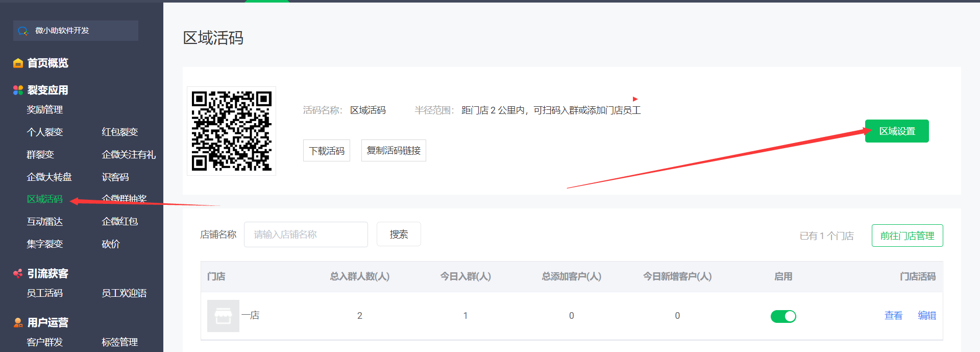Click the 下载活码 button

point(327,151)
